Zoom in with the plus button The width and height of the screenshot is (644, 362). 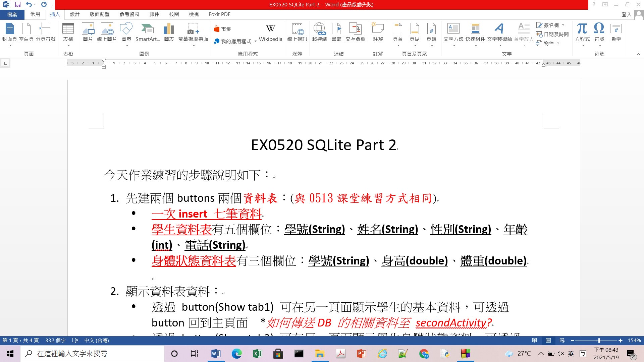(x=621, y=340)
